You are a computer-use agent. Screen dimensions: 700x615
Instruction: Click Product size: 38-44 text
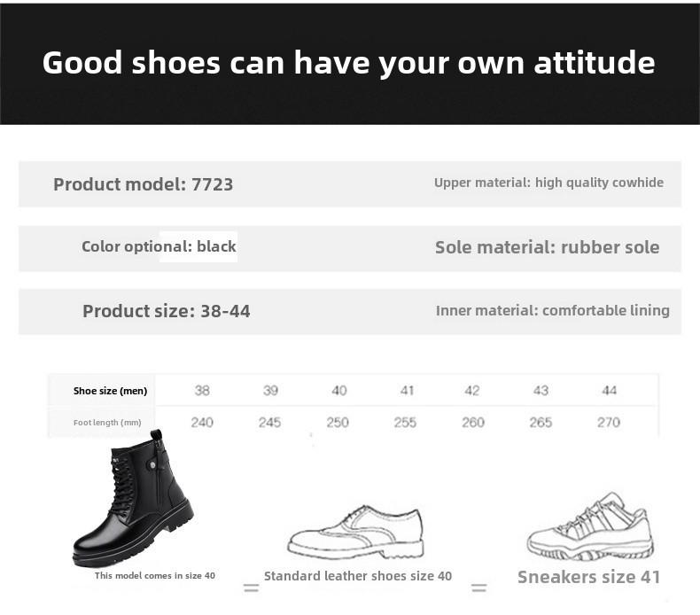coord(166,311)
